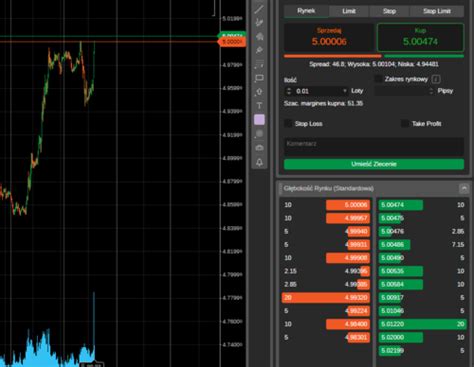Viewport: 474px width, 367px height.
Task: Click ask row 5.00486 with volume 7.15
Action: [x=422, y=245]
